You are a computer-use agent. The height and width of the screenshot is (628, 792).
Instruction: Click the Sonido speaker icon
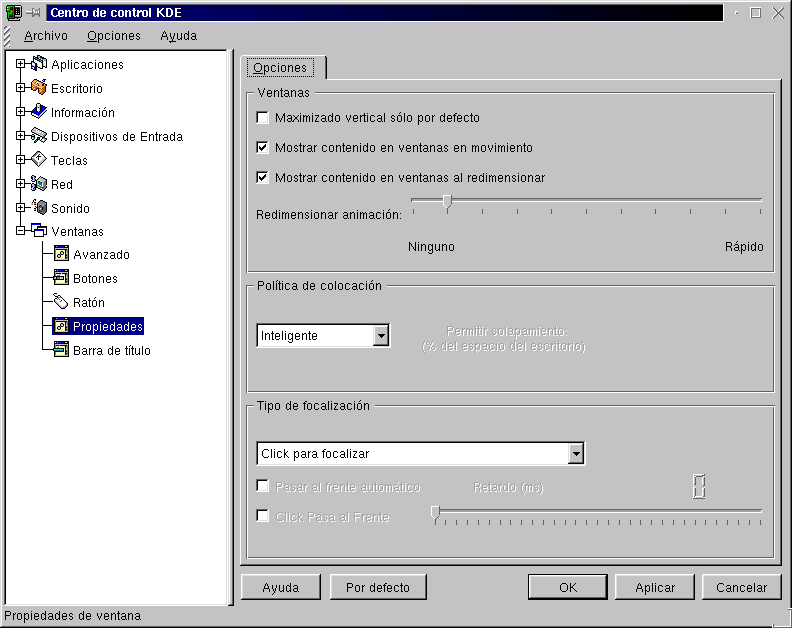[39, 208]
